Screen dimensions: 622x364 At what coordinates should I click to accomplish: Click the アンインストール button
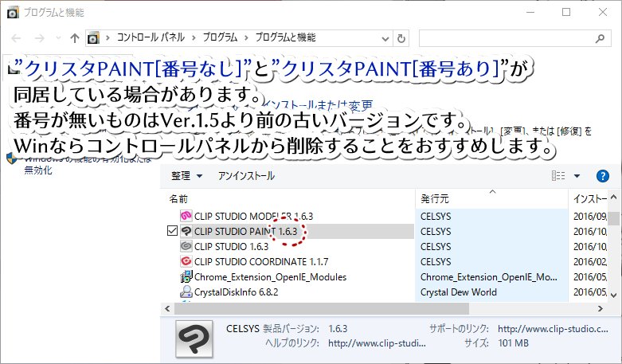[x=246, y=176]
